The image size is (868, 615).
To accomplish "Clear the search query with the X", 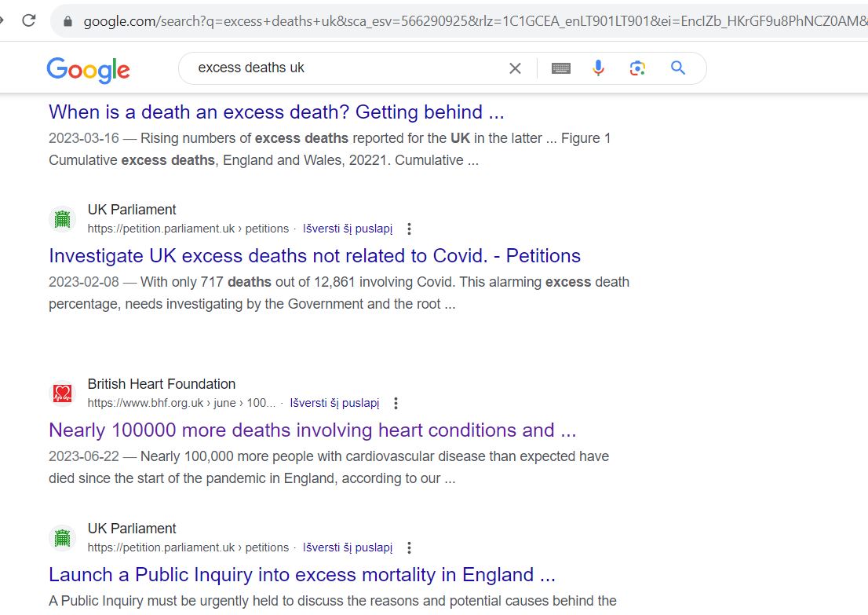I will [515, 68].
